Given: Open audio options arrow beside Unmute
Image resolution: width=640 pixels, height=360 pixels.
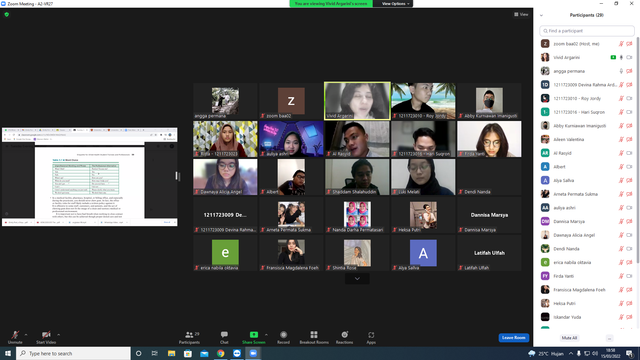Looking at the screenshot, I should (x=26, y=335).
